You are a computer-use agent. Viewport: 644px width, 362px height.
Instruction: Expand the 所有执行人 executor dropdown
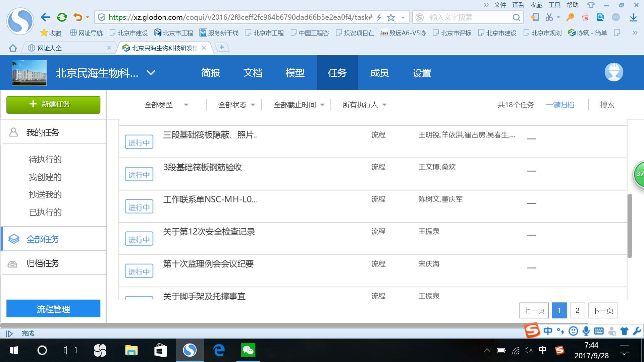(x=363, y=105)
